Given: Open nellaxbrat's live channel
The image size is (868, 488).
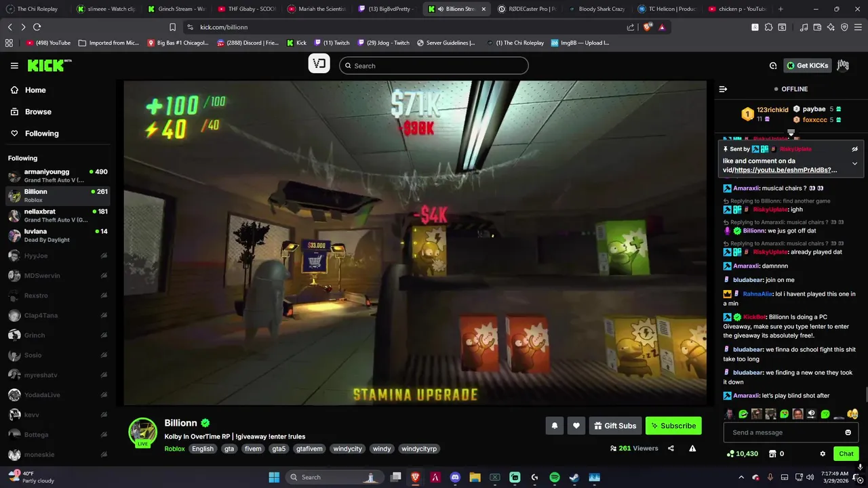Looking at the screenshot, I should pos(58,216).
